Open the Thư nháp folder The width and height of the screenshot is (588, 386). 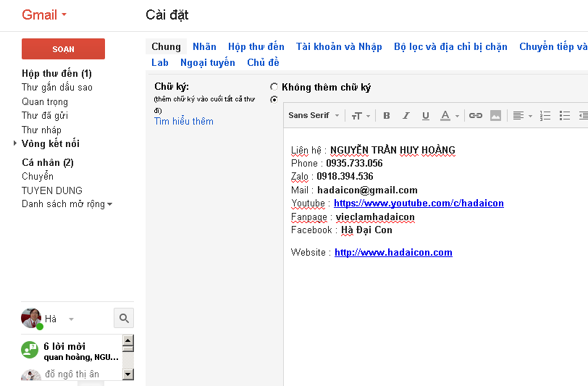(x=41, y=130)
